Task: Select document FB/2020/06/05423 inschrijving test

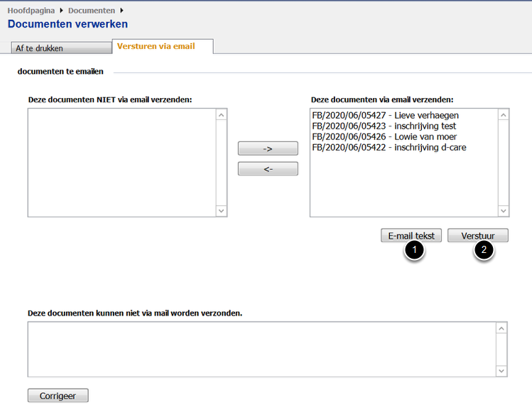Action: [384, 126]
